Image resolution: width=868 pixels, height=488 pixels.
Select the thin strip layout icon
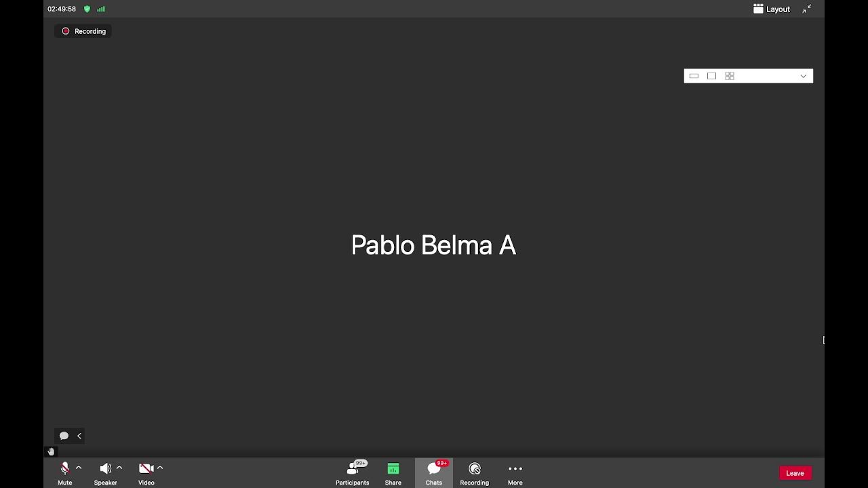pyautogui.click(x=694, y=76)
